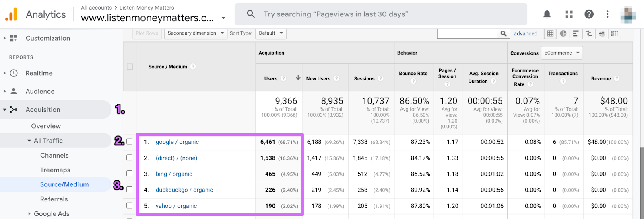Expand the Google Ads submenu arrow
The width and height of the screenshot is (644, 219).
29,214
